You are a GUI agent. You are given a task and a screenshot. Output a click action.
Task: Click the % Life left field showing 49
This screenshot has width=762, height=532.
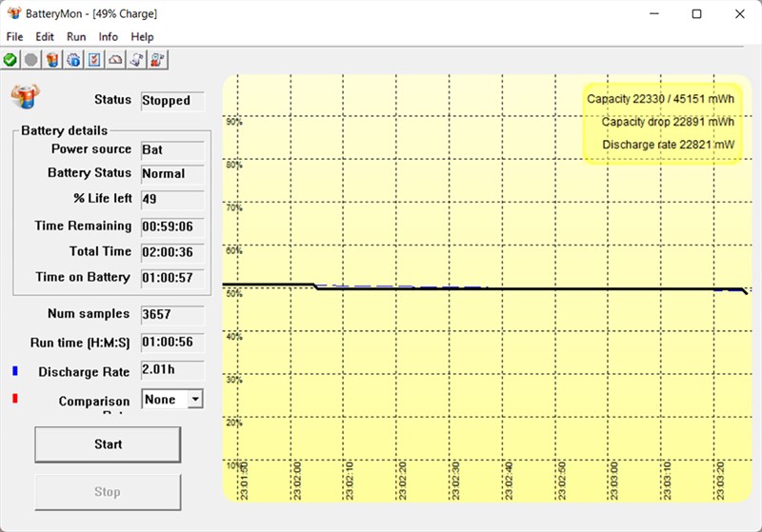tap(172, 199)
